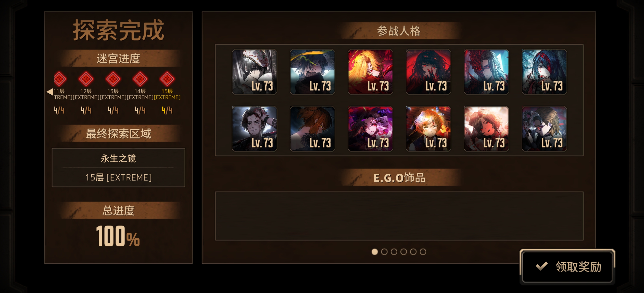Image resolution: width=644 pixels, height=293 pixels.
Task: Open the blonde-haired red portrait, top row
Action: pos(370,72)
